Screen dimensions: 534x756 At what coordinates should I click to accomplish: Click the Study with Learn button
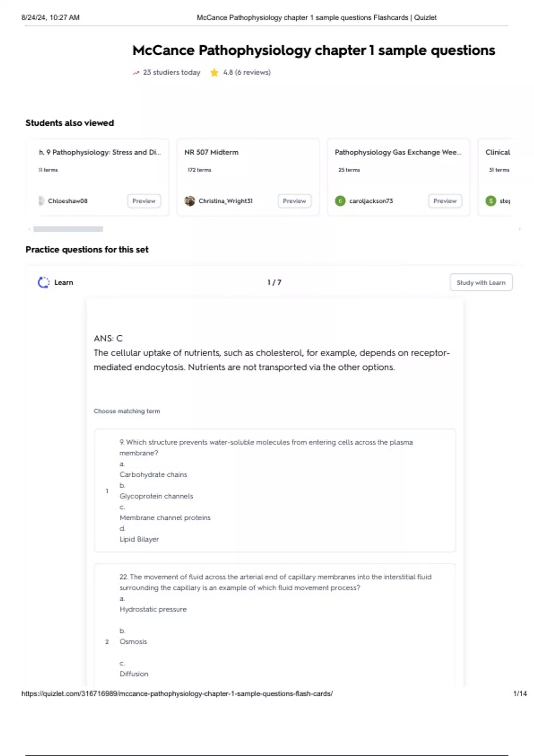pos(481,282)
